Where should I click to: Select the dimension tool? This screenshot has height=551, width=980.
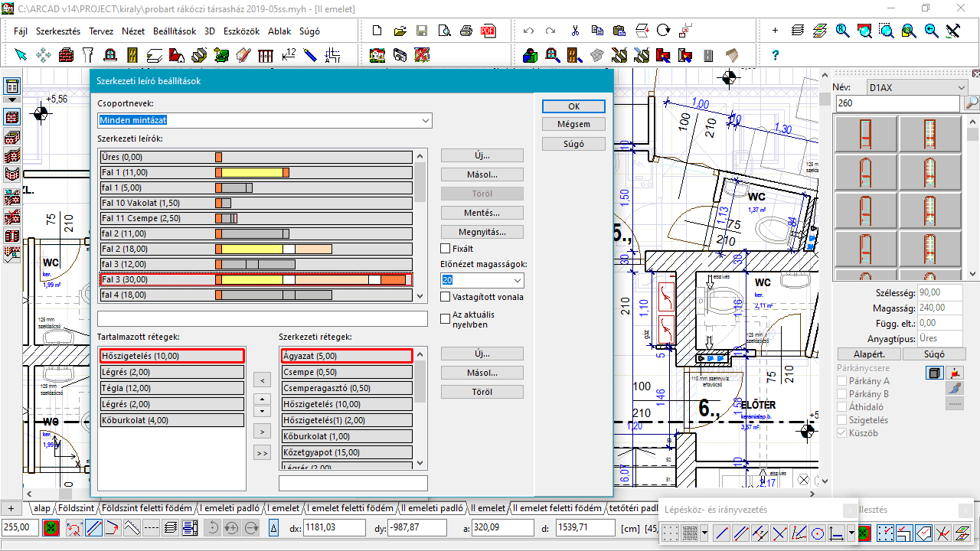[x=289, y=55]
